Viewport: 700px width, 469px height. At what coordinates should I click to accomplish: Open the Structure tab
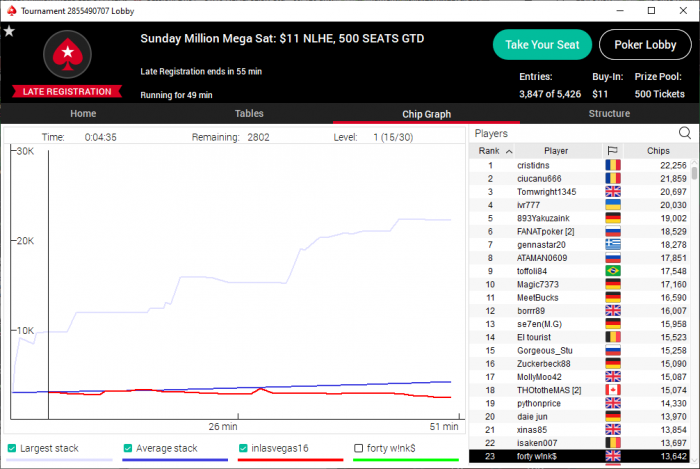[609, 114]
